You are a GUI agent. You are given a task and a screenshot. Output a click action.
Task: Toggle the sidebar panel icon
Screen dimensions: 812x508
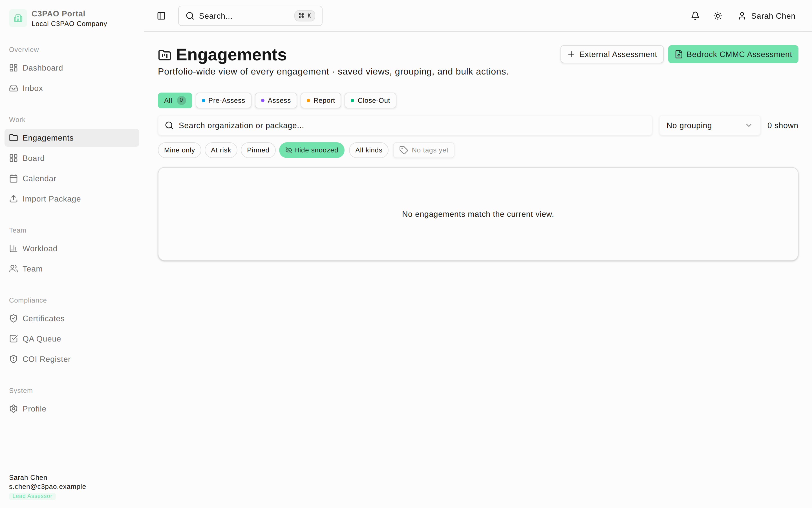click(161, 16)
